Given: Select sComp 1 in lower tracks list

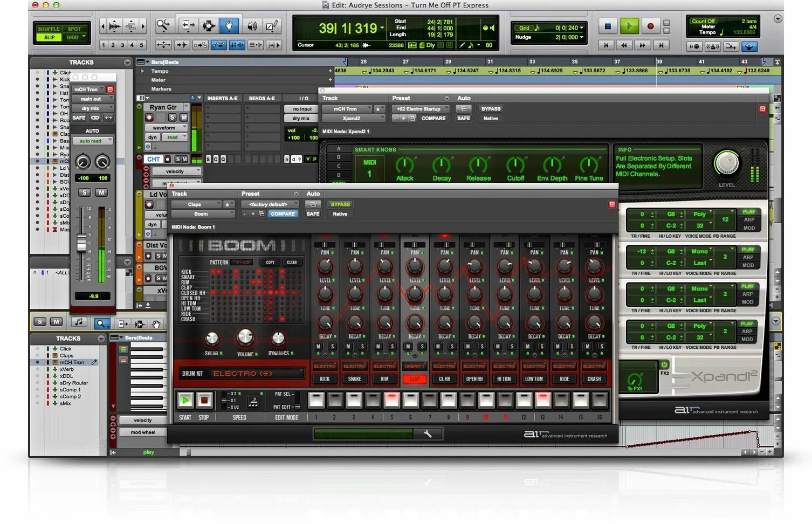Looking at the screenshot, I should coord(70,390).
